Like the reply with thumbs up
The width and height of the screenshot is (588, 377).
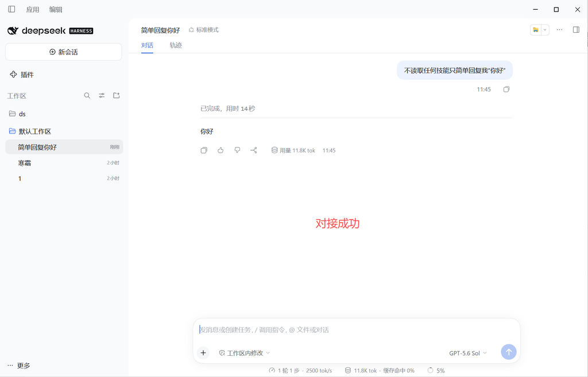tap(220, 150)
